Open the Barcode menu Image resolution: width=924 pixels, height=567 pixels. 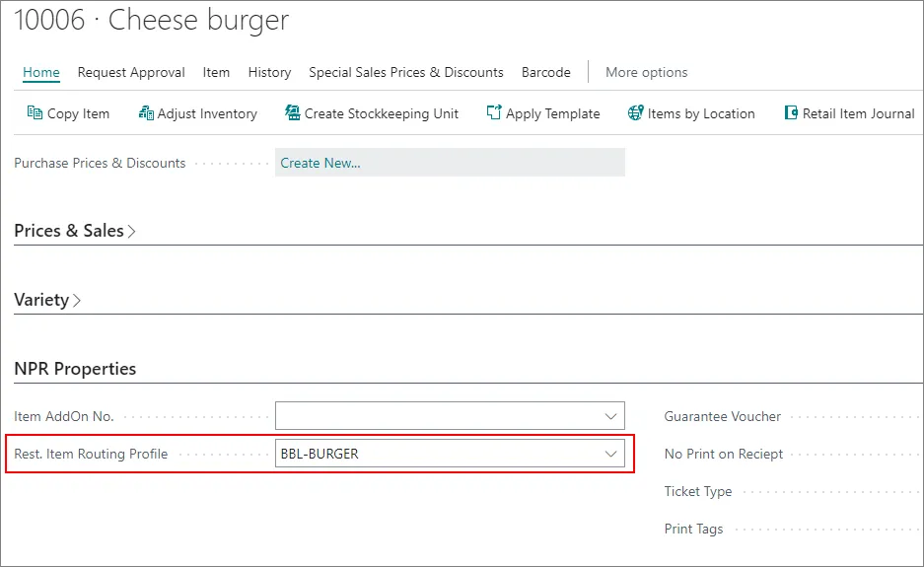pyautogui.click(x=545, y=73)
